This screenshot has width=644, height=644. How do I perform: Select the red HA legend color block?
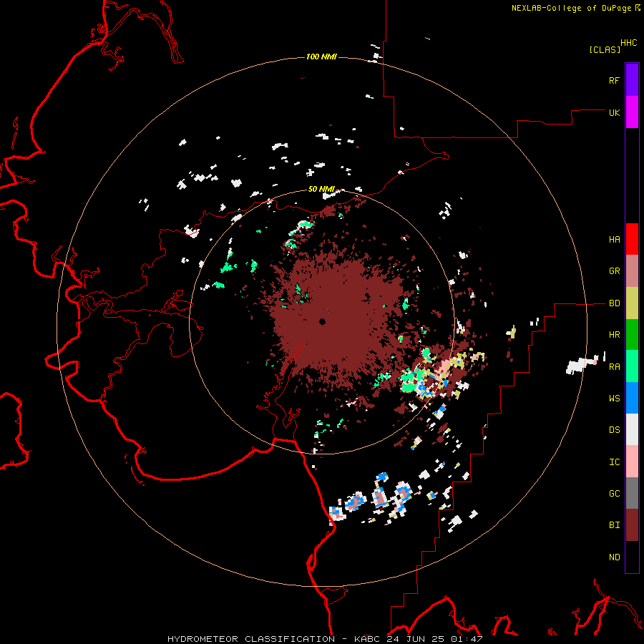click(x=632, y=239)
